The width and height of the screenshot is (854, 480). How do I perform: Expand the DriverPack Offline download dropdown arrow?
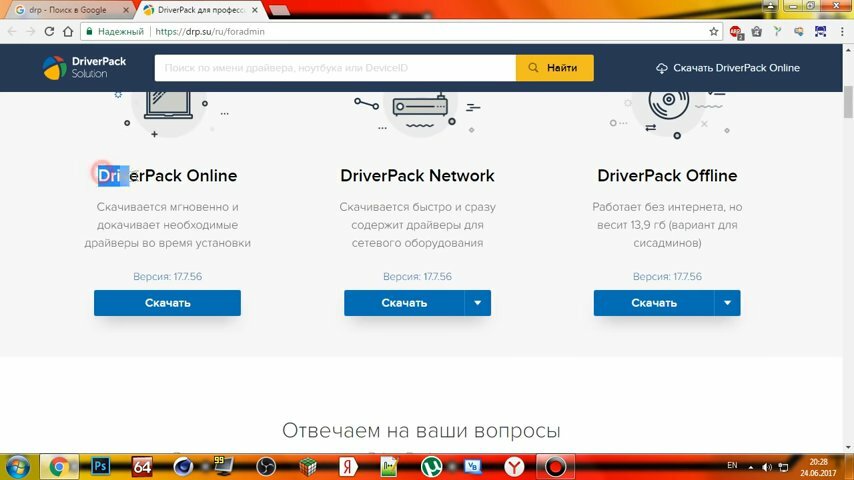pyautogui.click(x=727, y=303)
